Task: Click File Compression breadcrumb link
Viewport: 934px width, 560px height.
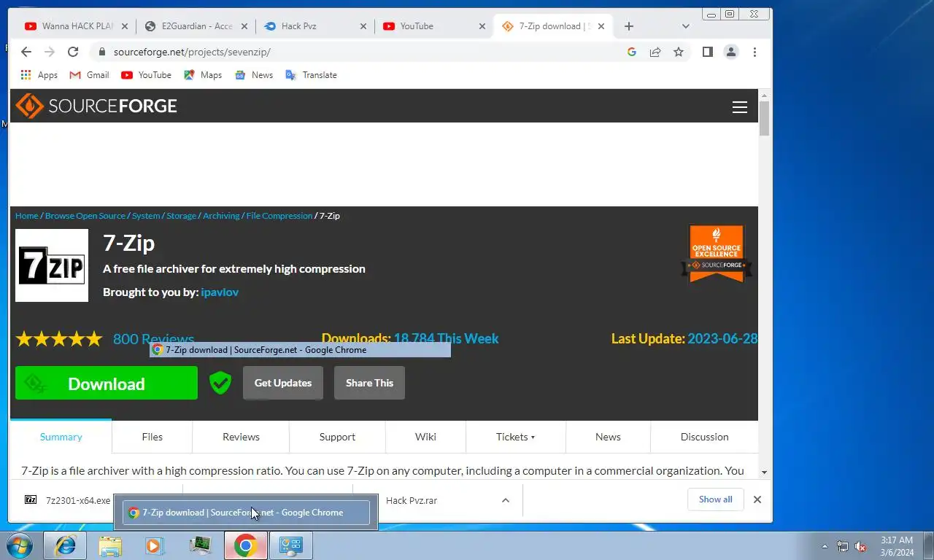Action: [x=279, y=216]
